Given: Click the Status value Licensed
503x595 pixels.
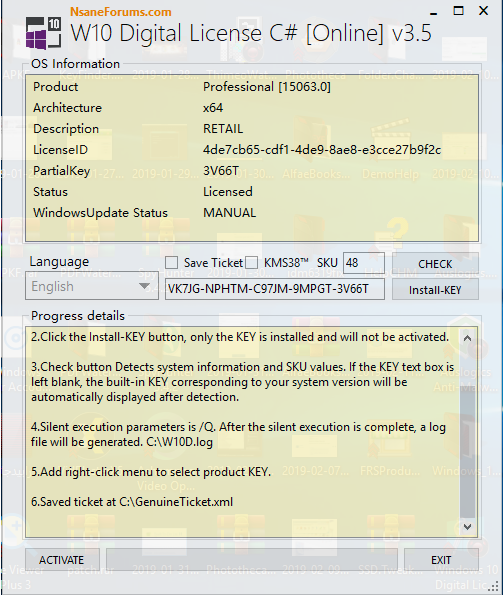Looking at the screenshot, I should [x=228, y=192].
